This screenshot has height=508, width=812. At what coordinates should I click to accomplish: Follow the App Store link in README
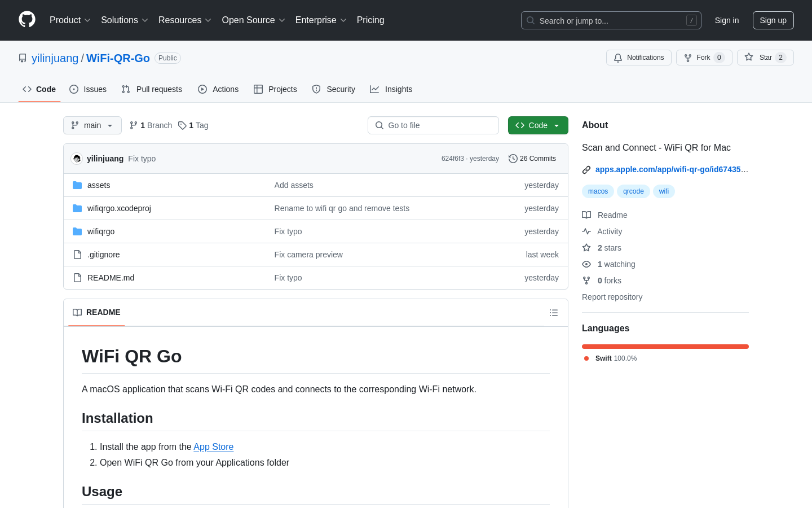coord(213,446)
